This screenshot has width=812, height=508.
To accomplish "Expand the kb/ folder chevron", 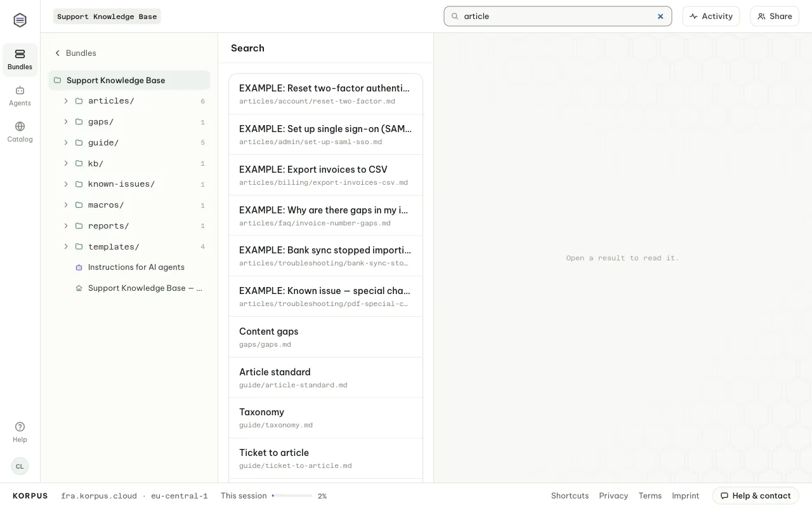I will 66,163.
